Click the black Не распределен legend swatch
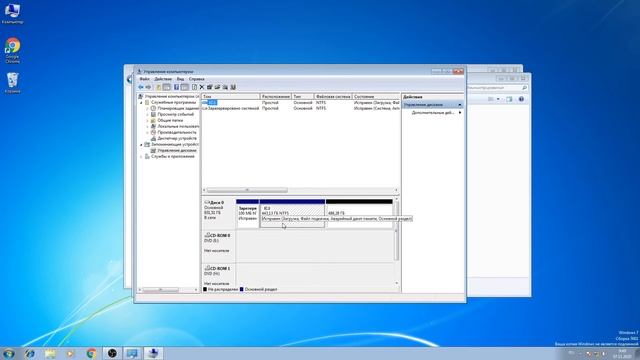 205,289
